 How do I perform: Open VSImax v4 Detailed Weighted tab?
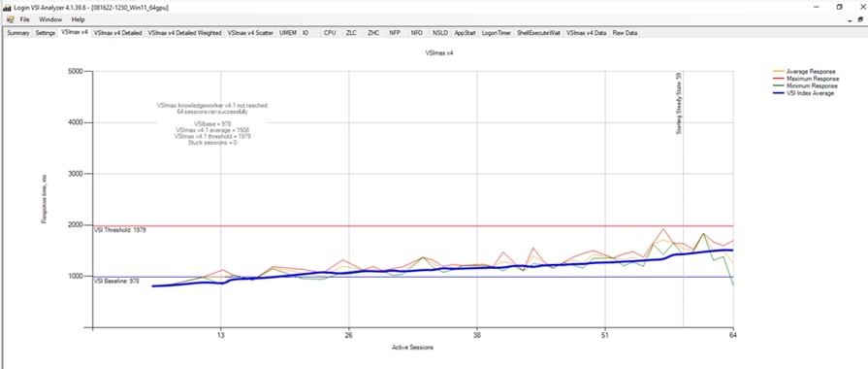pos(185,33)
